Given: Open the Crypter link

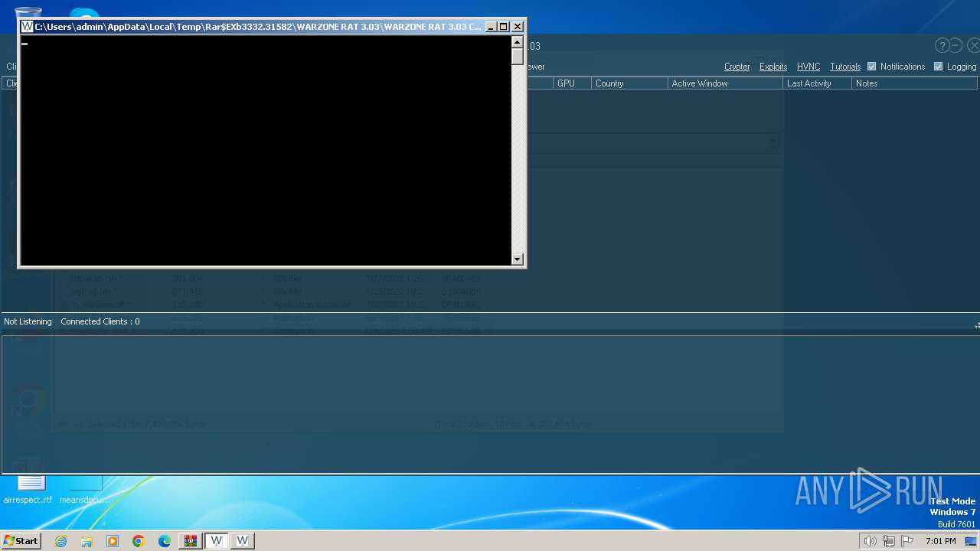Looking at the screenshot, I should point(737,67).
